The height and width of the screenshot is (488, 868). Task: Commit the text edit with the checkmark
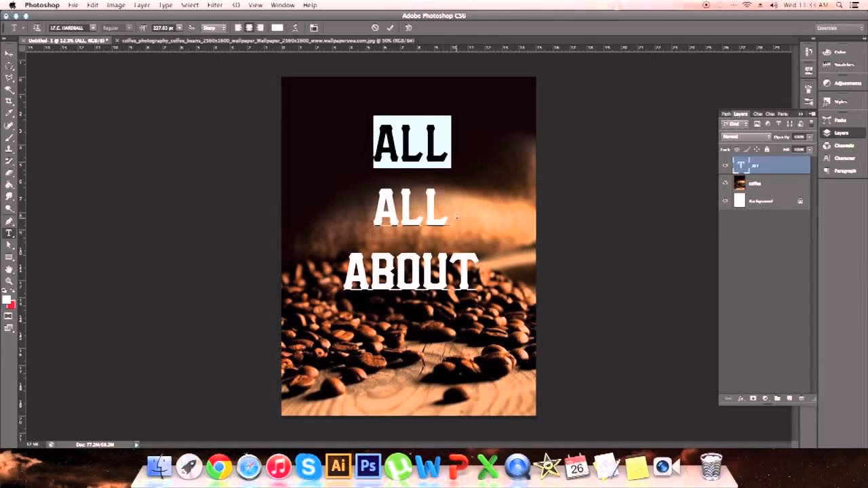390,28
